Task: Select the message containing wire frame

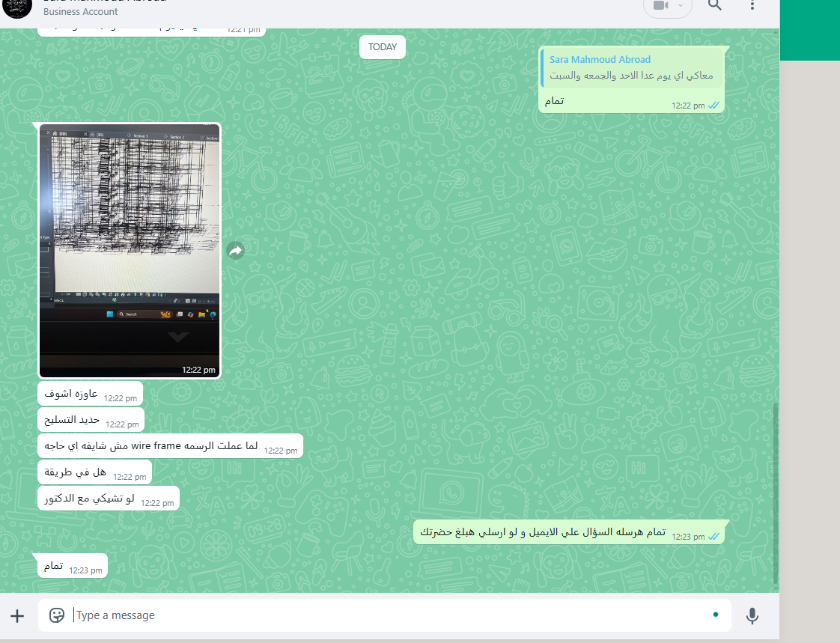Action: 171,446
